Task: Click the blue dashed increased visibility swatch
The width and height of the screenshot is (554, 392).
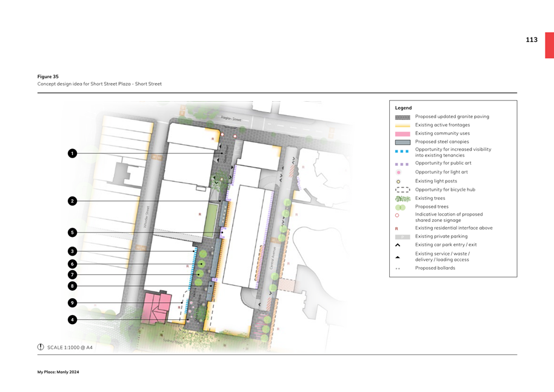Action: pyautogui.click(x=402, y=151)
